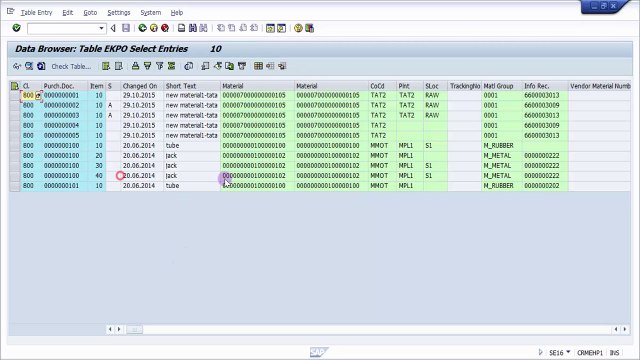Image resolution: width=640 pixels, height=360 pixels.
Task: Go to the next page icon
Action: 243,28
